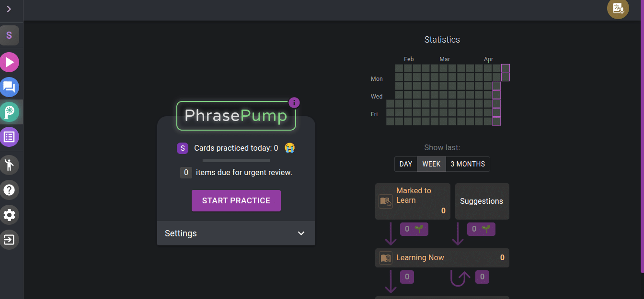
Task: Open the pink video play icon
Action: point(9,62)
